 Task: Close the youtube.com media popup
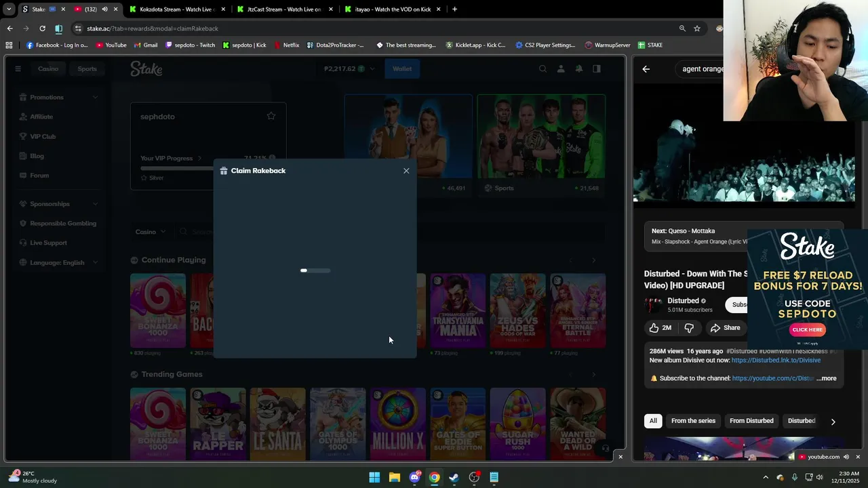coord(858,457)
